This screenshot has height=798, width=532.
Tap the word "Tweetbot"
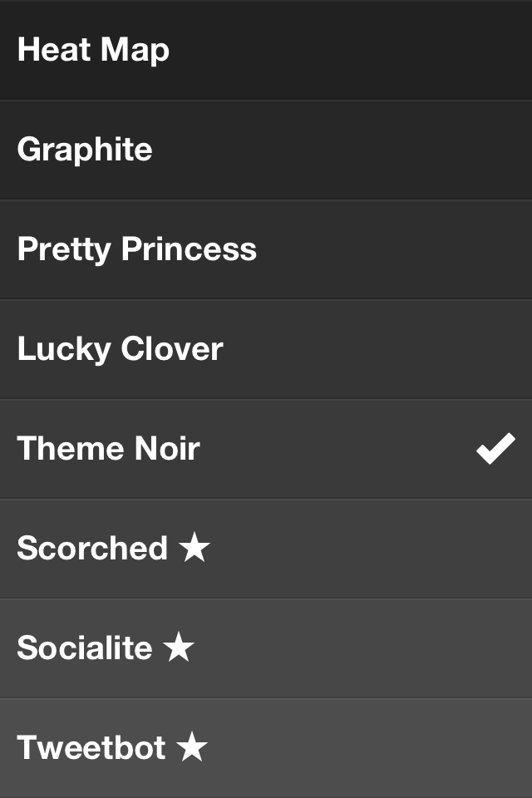pos(91,748)
